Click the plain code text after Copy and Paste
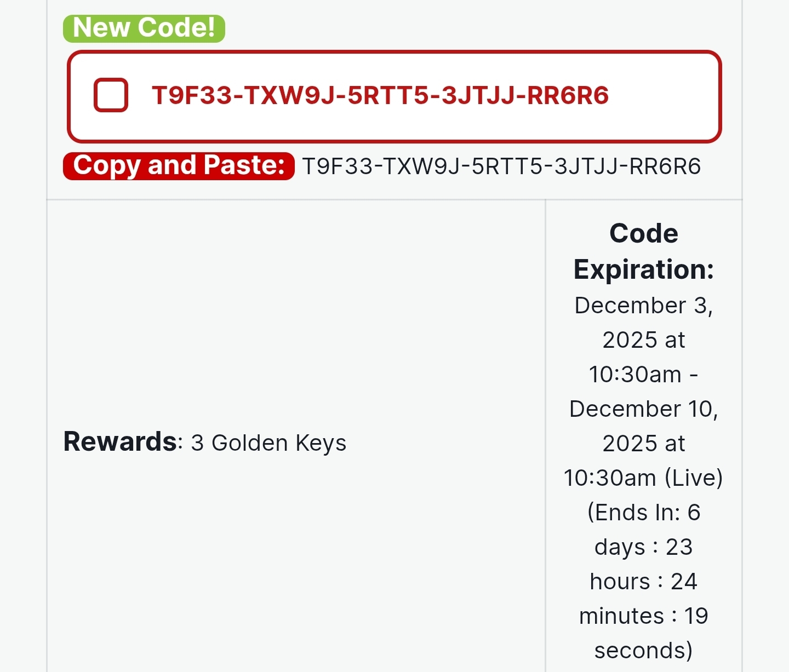 tap(501, 166)
